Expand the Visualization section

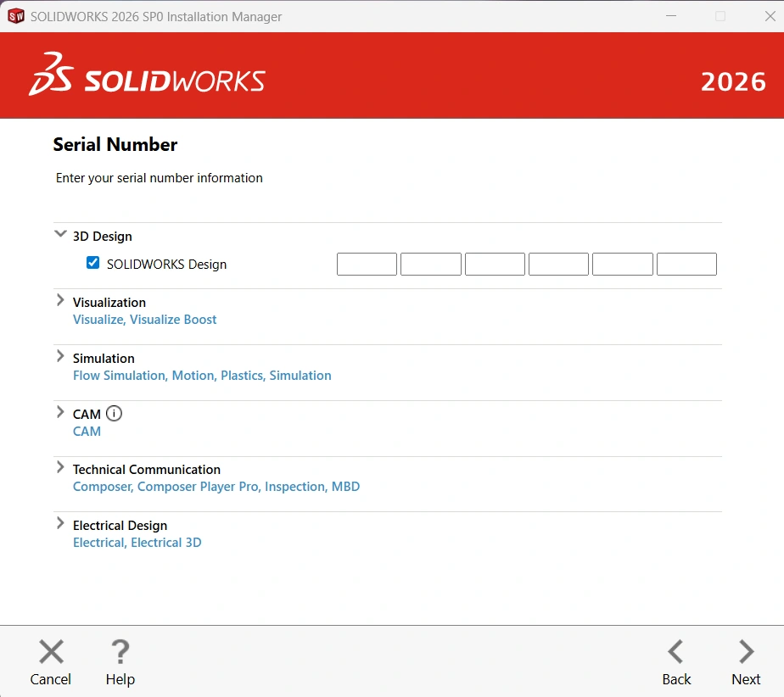(x=60, y=300)
